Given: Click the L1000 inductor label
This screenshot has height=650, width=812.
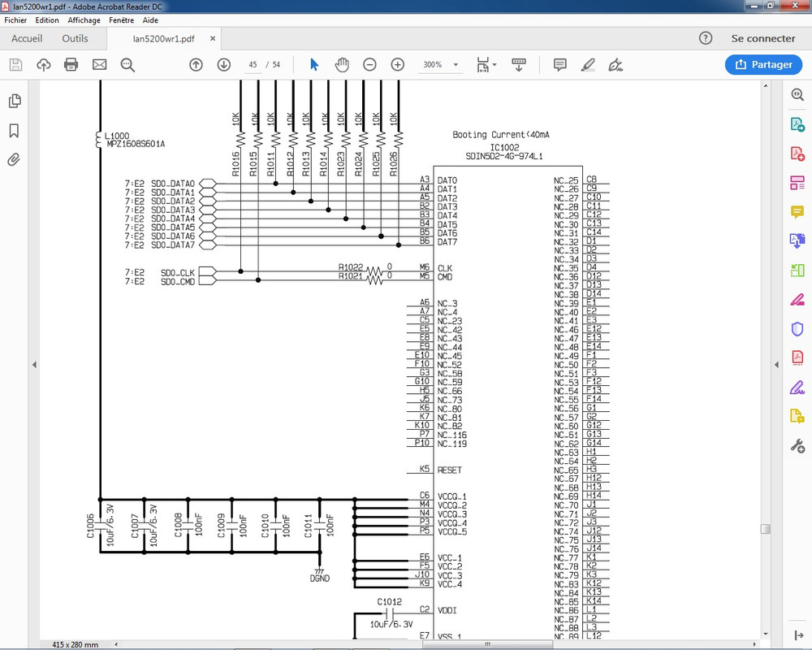Looking at the screenshot, I should coord(116,136).
